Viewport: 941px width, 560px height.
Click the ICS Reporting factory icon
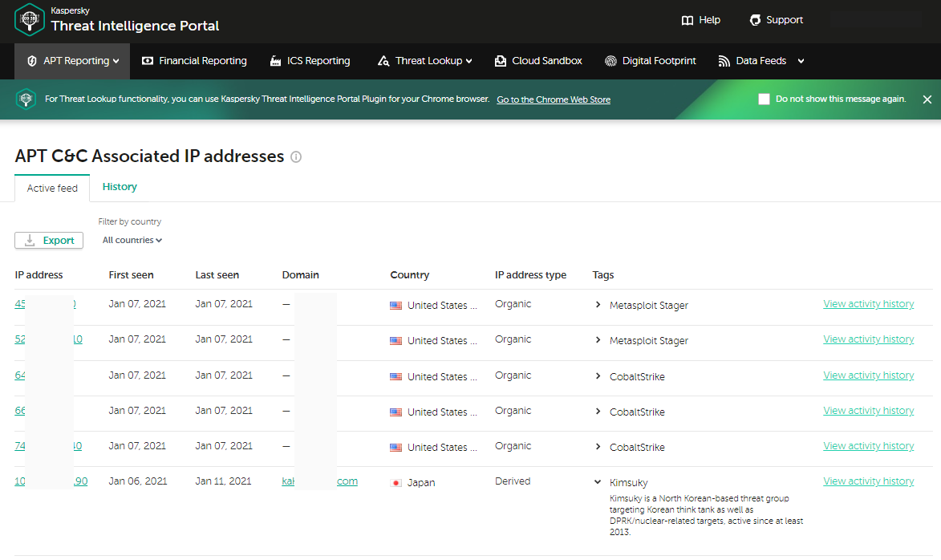click(x=275, y=61)
